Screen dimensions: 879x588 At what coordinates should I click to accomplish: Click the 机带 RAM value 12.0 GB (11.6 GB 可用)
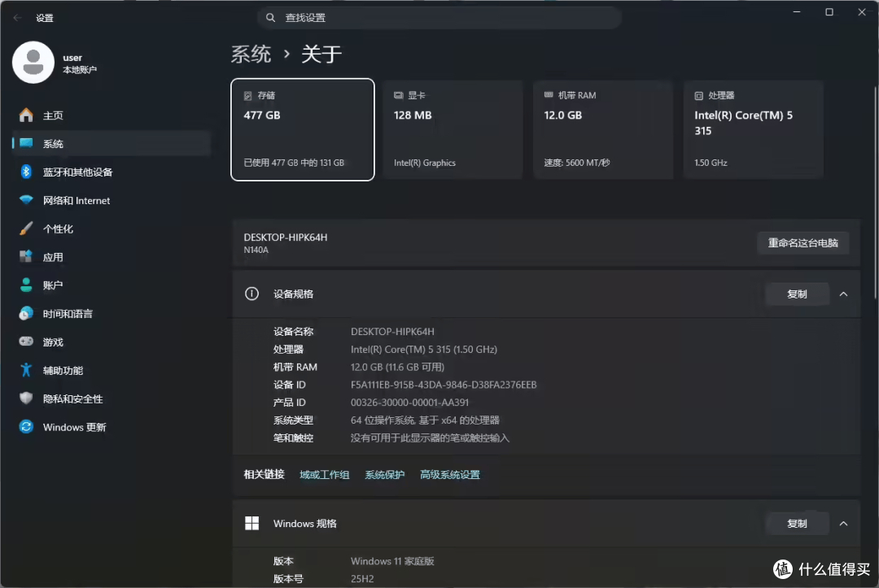coord(397,367)
